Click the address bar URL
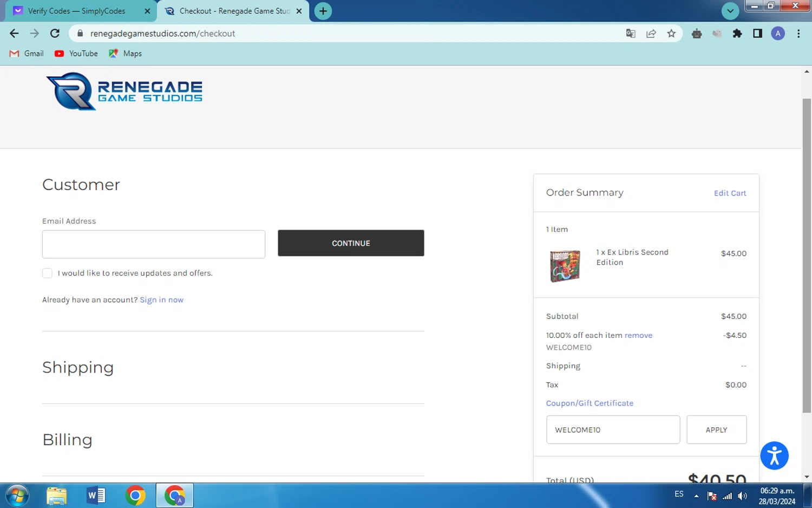812x508 pixels. pos(162,34)
